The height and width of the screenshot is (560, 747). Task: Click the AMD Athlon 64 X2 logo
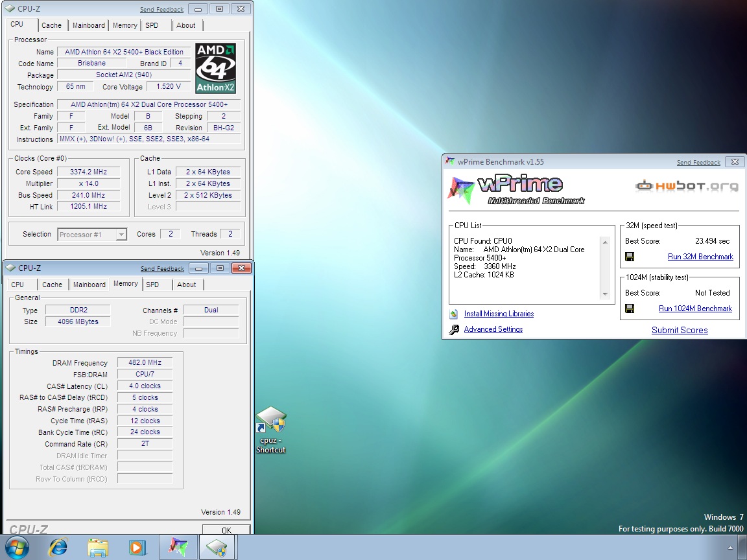pos(216,68)
